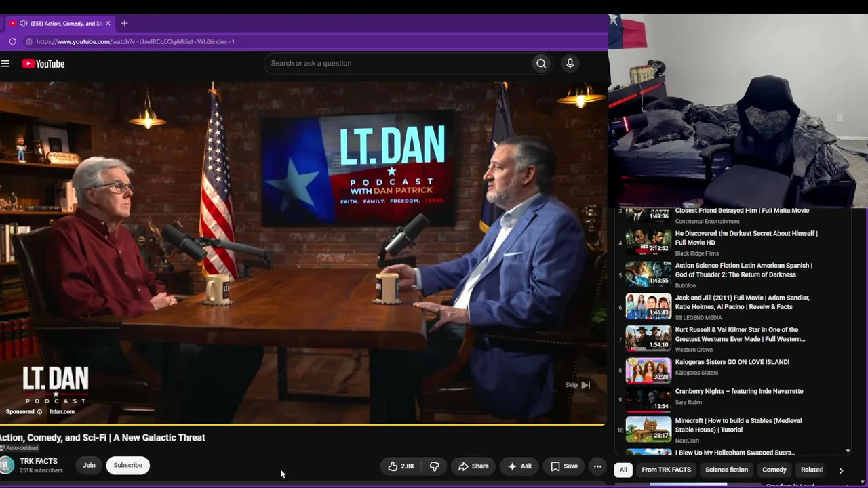Open the 1:43:55 Bubbloo thumbnail
The height and width of the screenshot is (488, 868).
[648, 274]
